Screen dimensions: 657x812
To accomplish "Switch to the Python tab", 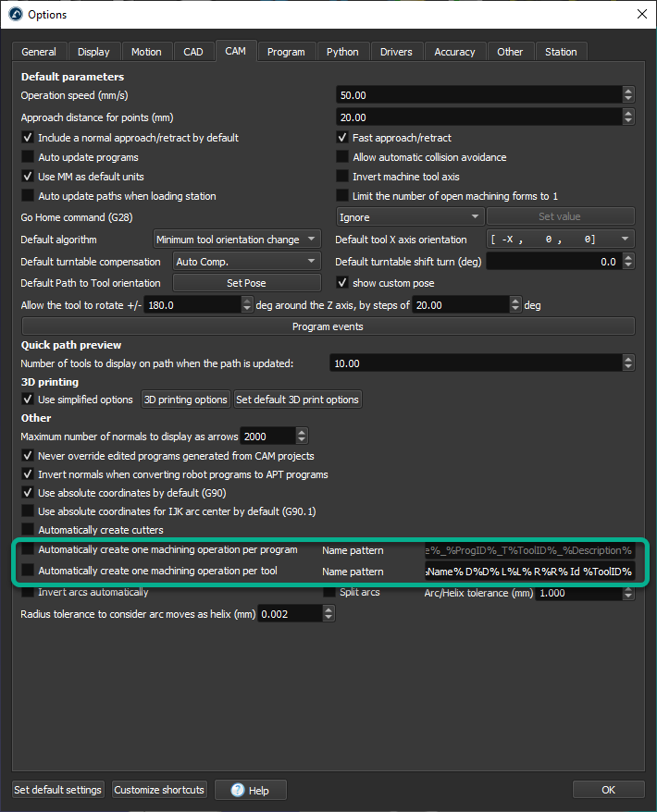I will [342, 52].
